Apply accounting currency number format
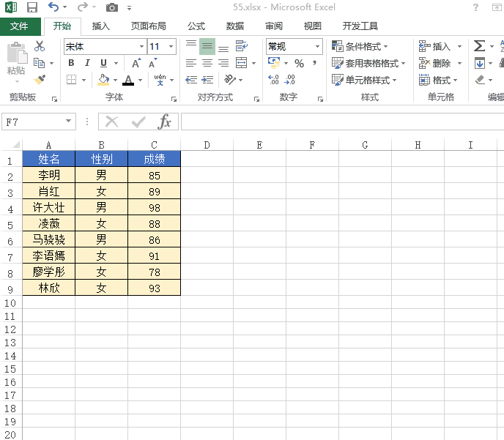504x440 pixels. point(274,63)
